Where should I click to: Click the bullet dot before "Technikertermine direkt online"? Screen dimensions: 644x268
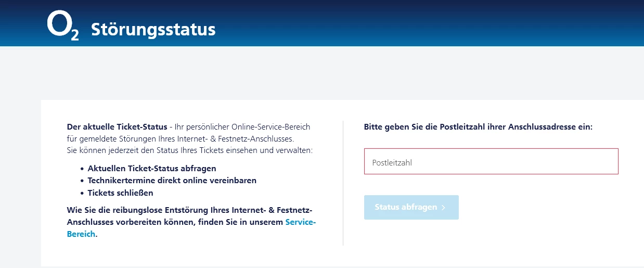[x=82, y=181]
